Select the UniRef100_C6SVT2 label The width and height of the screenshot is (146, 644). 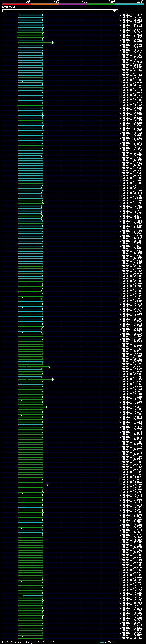(x=131, y=48)
